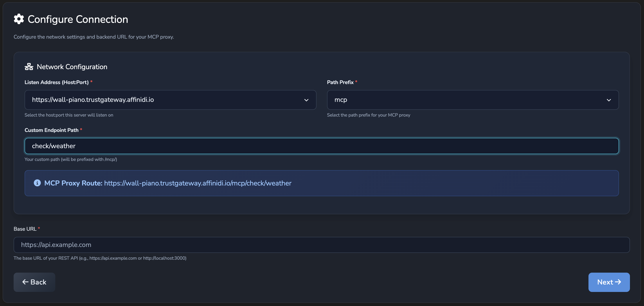Proceed with the Next button

[x=609, y=282]
